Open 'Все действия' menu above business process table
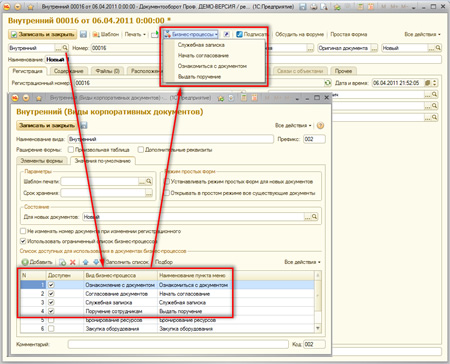This screenshot has width=450, height=364. [x=302, y=262]
